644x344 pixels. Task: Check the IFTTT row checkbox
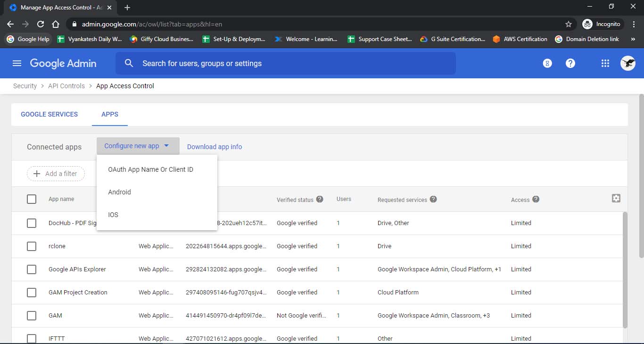(32, 338)
